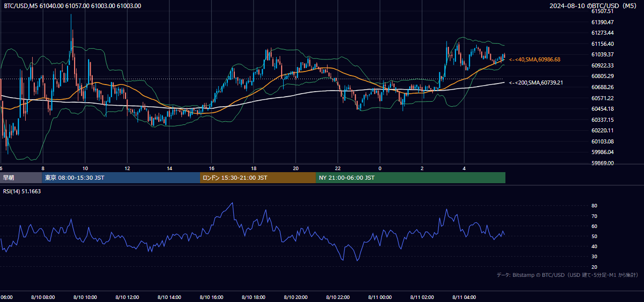The image size is (644, 302).
Task: Click price axis value 60571.22
Action: coord(602,98)
